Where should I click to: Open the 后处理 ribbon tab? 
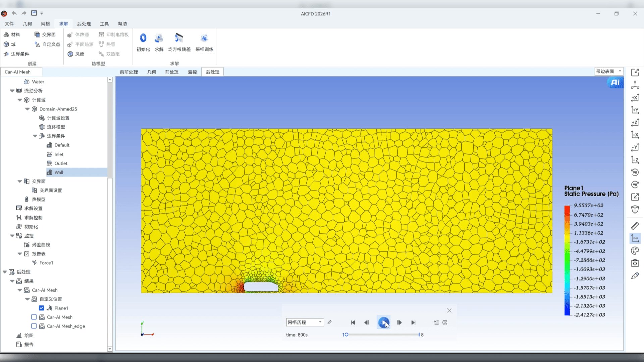pos(84,24)
